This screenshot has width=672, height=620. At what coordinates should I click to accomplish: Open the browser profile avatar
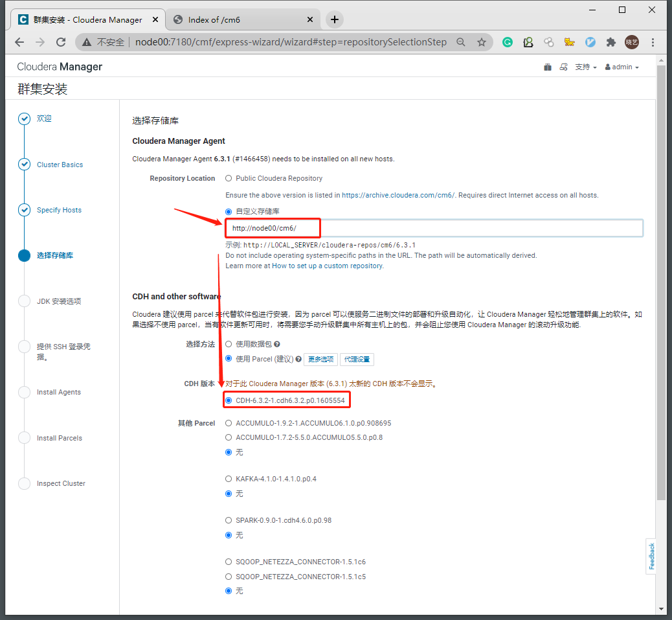[x=632, y=42]
